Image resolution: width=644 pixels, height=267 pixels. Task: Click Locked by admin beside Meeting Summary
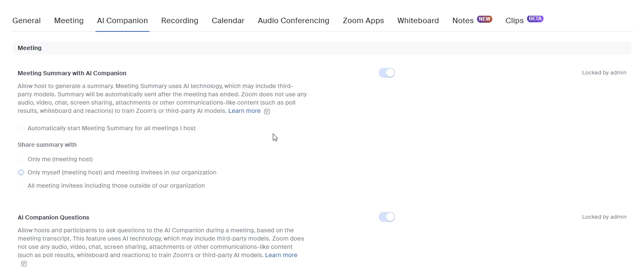coord(604,73)
